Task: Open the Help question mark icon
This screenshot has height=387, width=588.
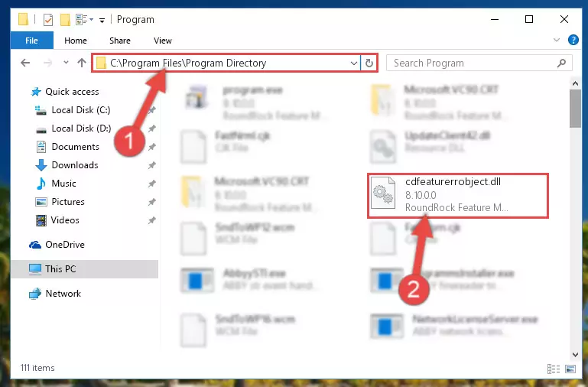Action: pyautogui.click(x=573, y=40)
